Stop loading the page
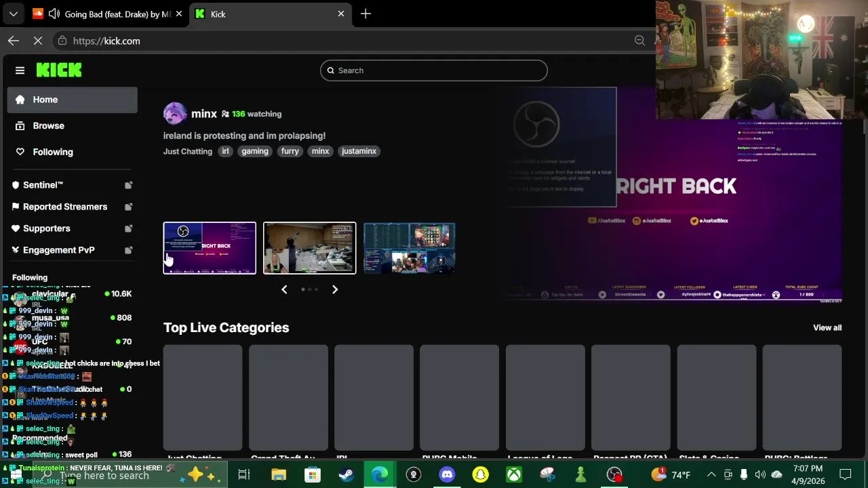868x488 pixels. 38,41
